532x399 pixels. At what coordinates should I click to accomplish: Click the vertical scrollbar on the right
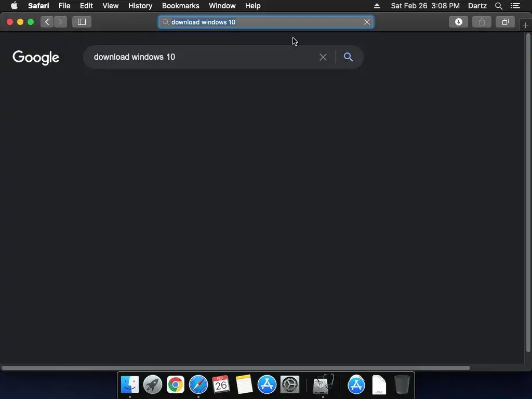click(528, 193)
